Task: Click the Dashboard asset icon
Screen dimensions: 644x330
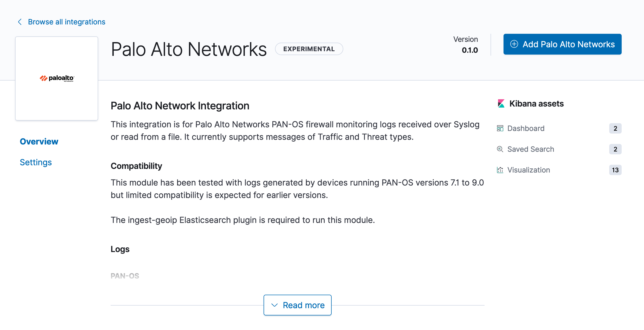Action: pos(500,128)
